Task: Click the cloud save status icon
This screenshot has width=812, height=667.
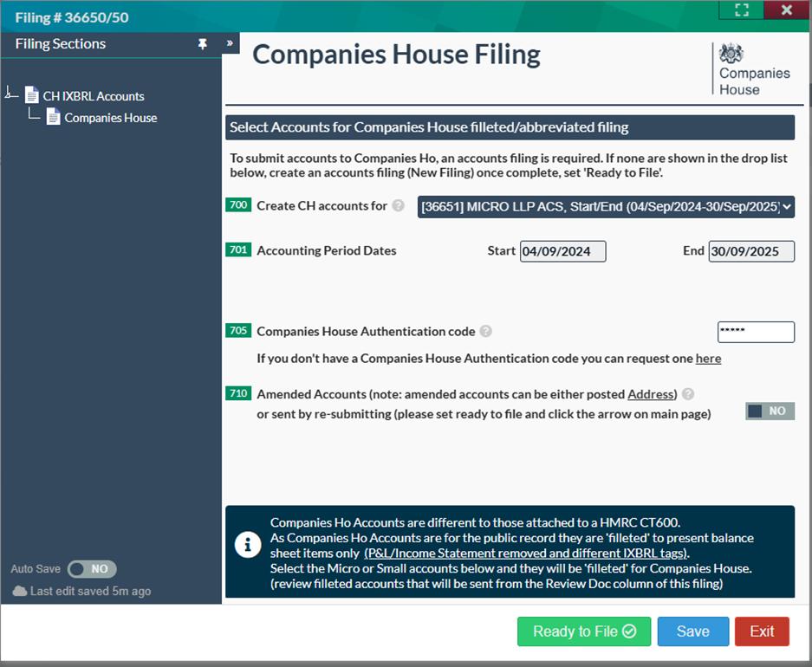Action: (19, 592)
